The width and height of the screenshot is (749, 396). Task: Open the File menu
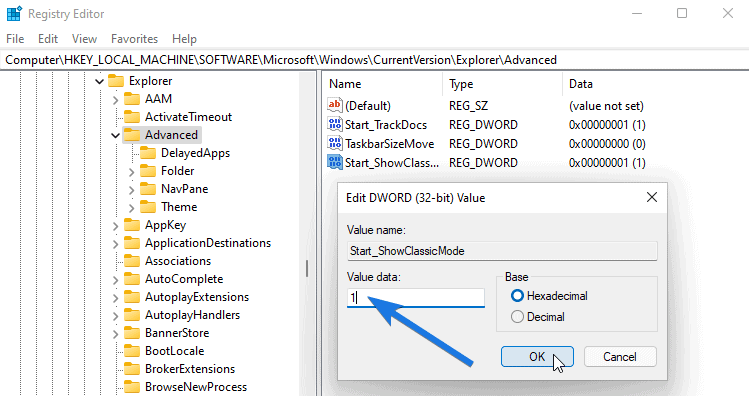coord(15,39)
